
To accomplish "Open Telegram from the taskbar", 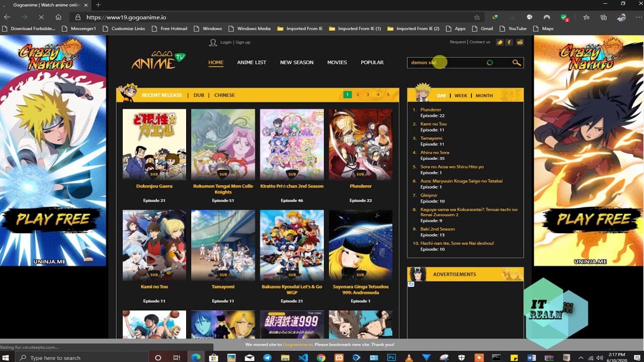I will tap(267, 357).
